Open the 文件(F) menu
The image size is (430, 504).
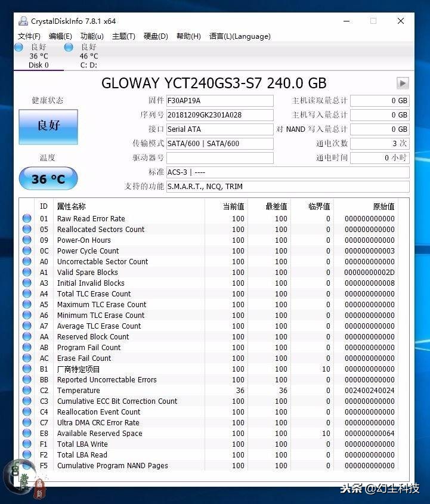point(29,36)
